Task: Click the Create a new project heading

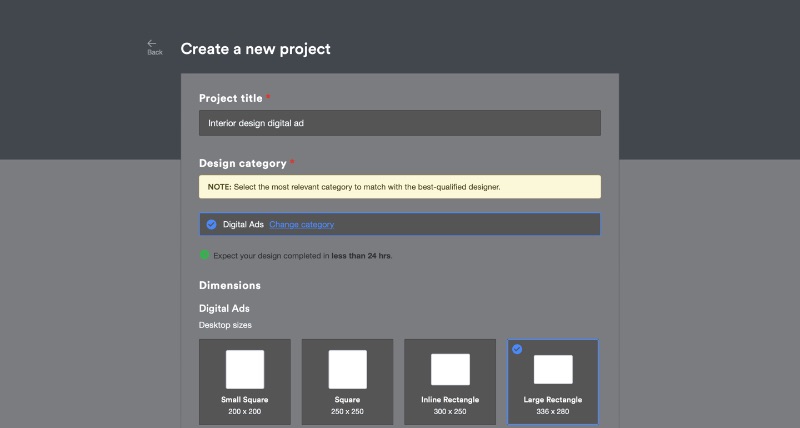Action: tap(255, 49)
